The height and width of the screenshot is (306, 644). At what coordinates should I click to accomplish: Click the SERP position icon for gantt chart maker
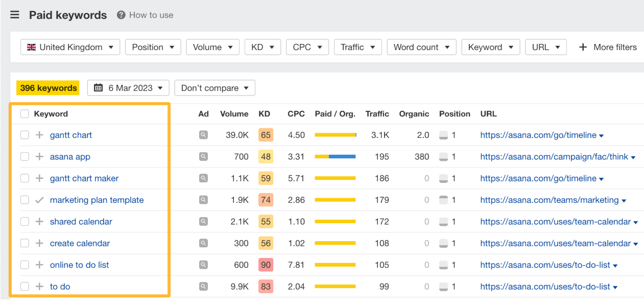pyautogui.click(x=443, y=178)
